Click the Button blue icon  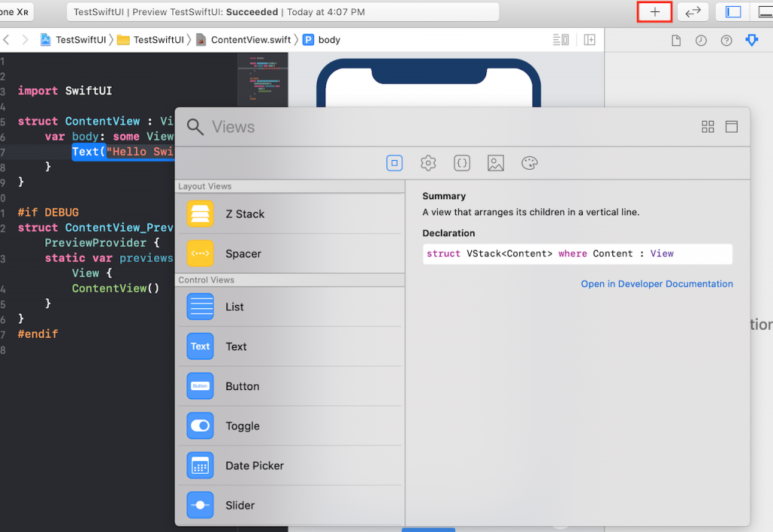pos(200,386)
